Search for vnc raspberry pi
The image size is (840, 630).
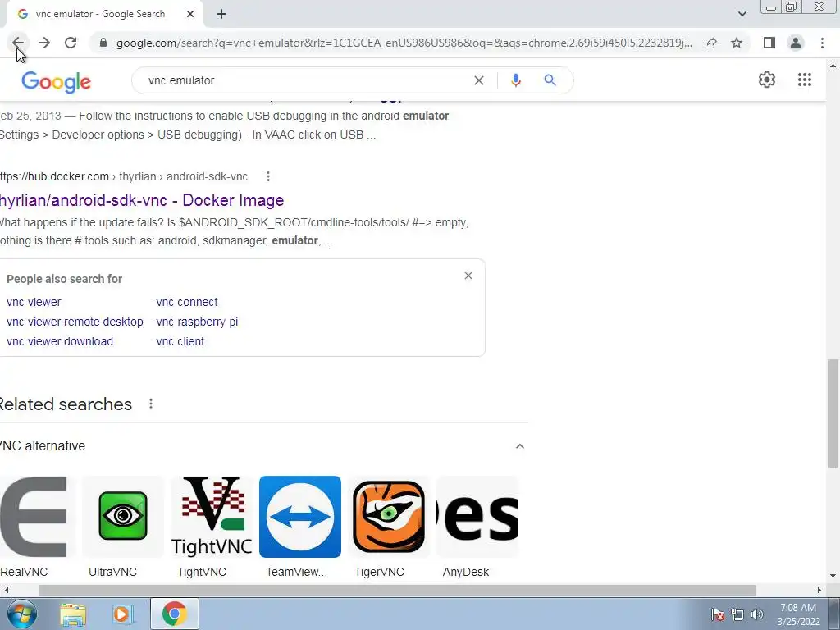pyautogui.click(x=197, y=322)
